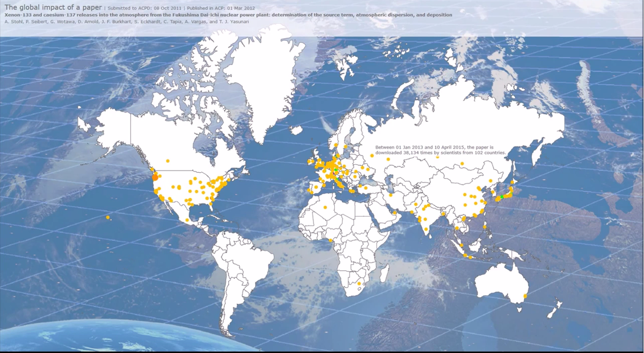Viewport: 644px width, 353px height.
Task: Select the large orange dot on US west coast
Action: 155,176
